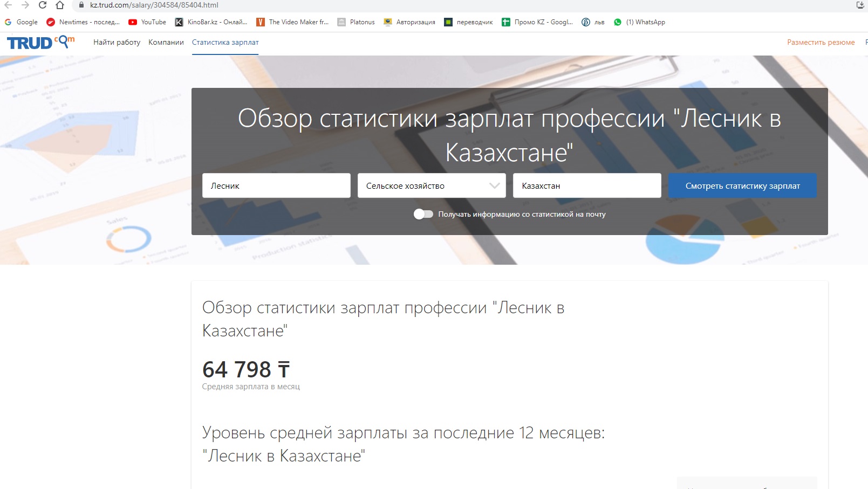868x489 pixels.
Task: Open the YouTube bookmark
Action: point(147,22)
